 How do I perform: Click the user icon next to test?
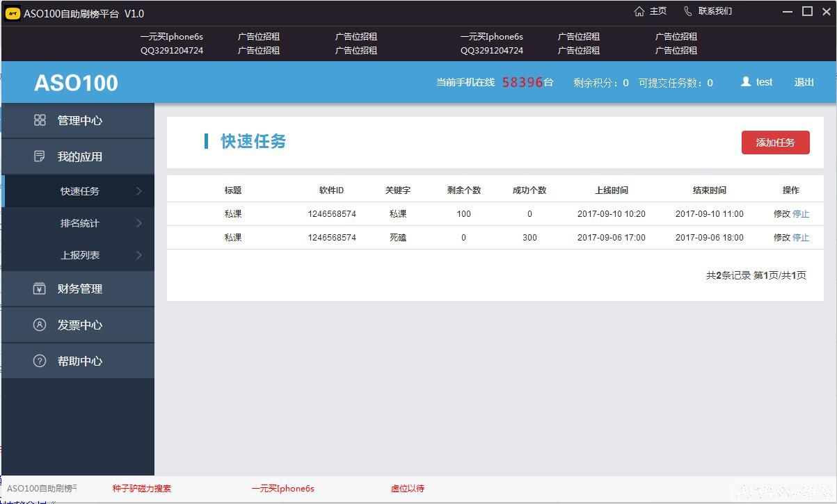point(744,81)
